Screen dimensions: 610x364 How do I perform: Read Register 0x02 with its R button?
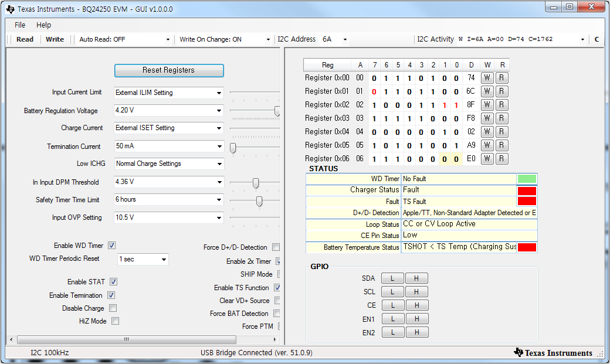502,104
